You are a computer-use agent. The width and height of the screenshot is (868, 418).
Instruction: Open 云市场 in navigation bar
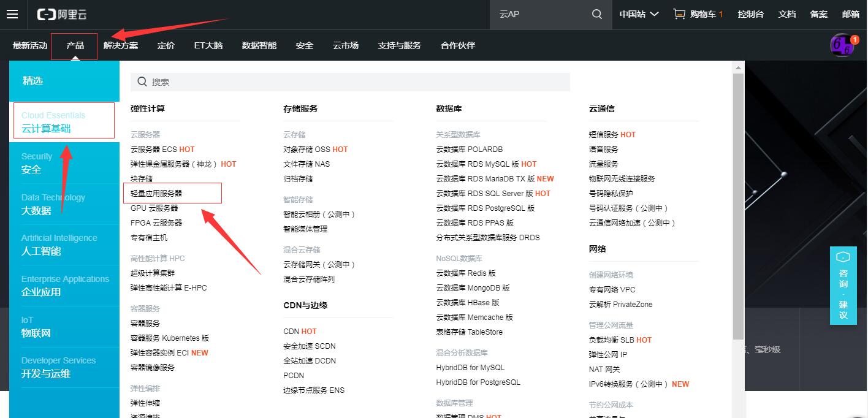click(346, 45)
